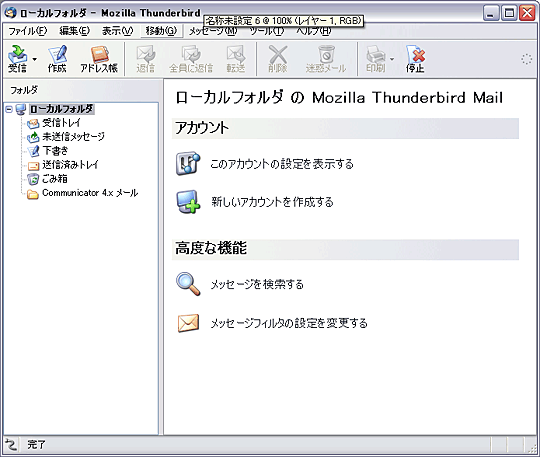Click the 完了 status bar text
The height and width of the screenshot is (457, 540).
(x=37, y=445)
